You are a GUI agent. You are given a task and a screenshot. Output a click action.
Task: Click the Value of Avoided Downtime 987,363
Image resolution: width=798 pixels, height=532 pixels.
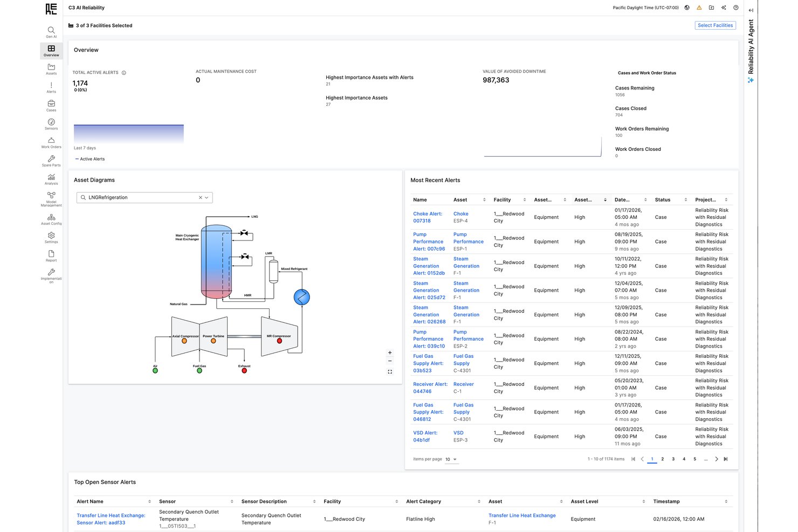click(496, 80)
